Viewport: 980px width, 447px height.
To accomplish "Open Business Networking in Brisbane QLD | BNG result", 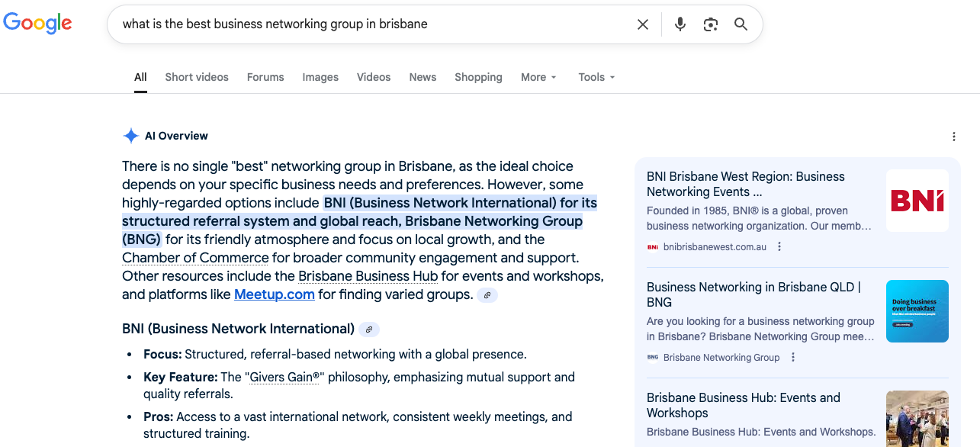I will point(753,294).
